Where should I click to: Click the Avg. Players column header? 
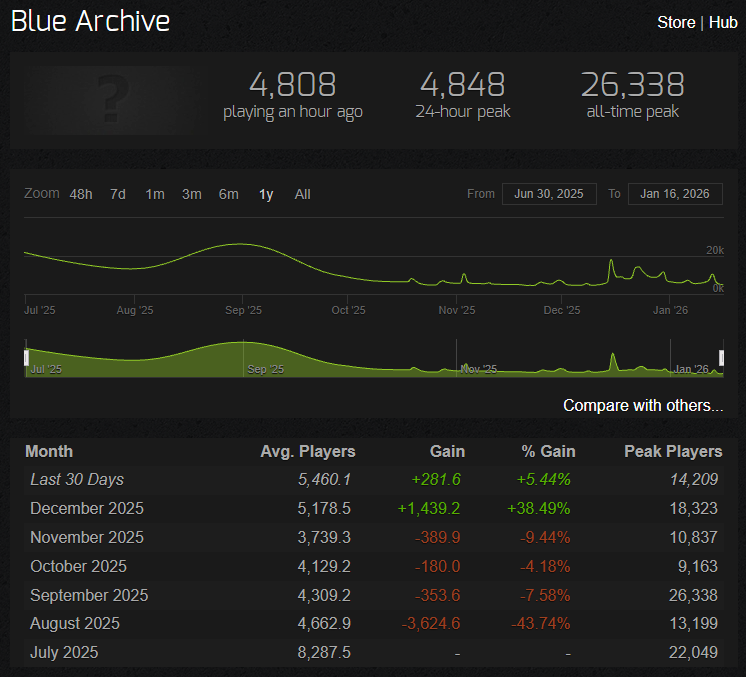pos(308,451)
